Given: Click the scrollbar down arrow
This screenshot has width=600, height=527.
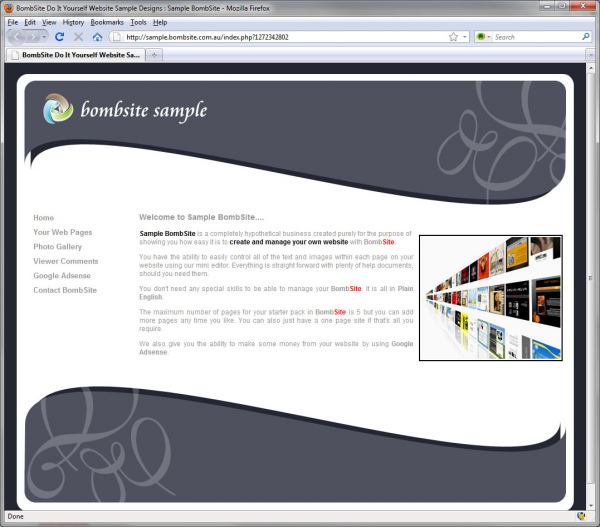Looking at the screenshot, I should [x=590, y=506].
